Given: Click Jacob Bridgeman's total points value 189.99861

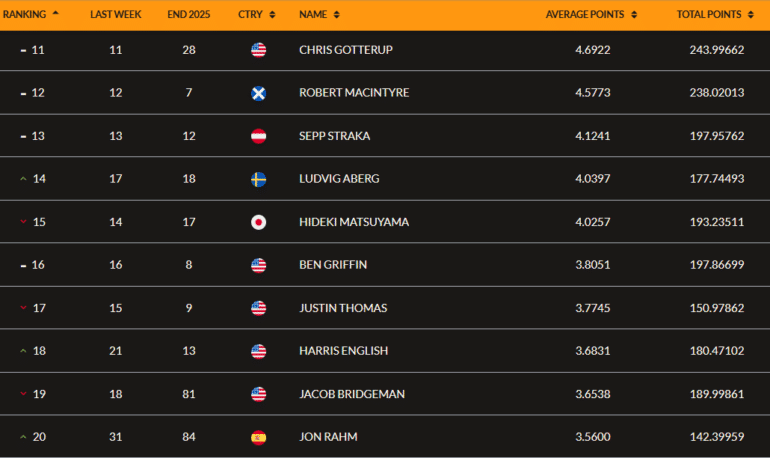Looking at the screenshot, I should [x=710, y=394].
